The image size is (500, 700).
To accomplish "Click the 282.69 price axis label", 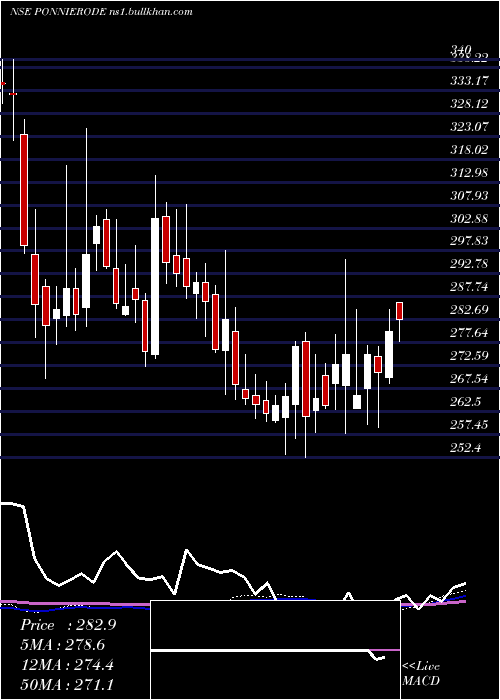I will (469, 310).
